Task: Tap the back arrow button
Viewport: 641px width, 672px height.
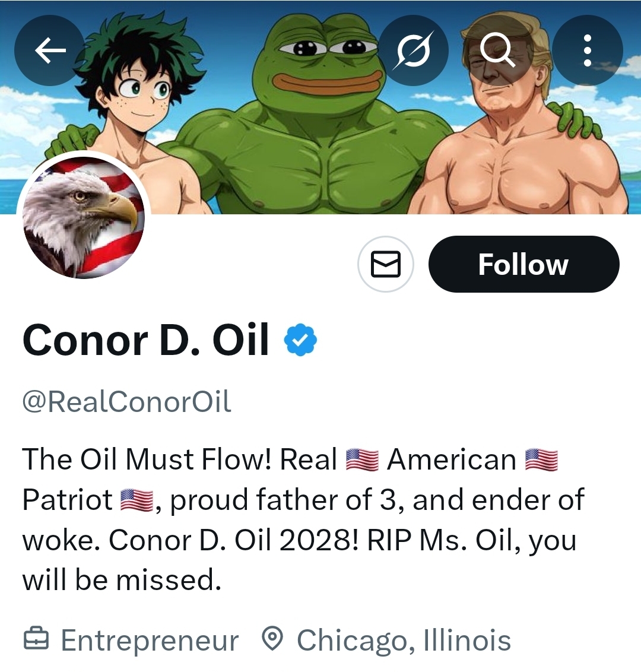Action: point(50,51)
